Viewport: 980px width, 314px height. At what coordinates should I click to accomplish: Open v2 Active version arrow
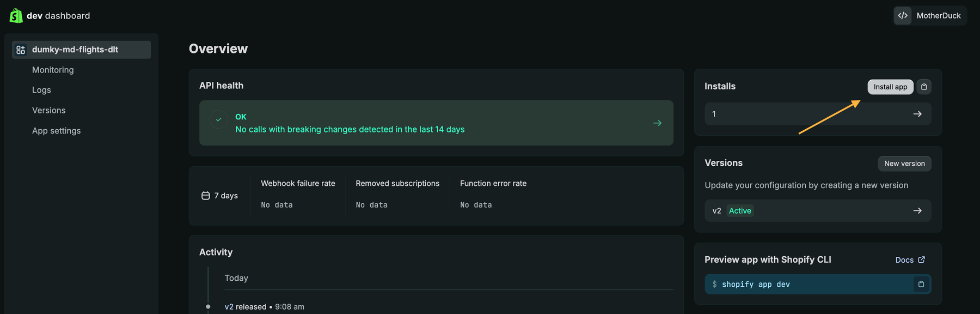tap(917, 210)
